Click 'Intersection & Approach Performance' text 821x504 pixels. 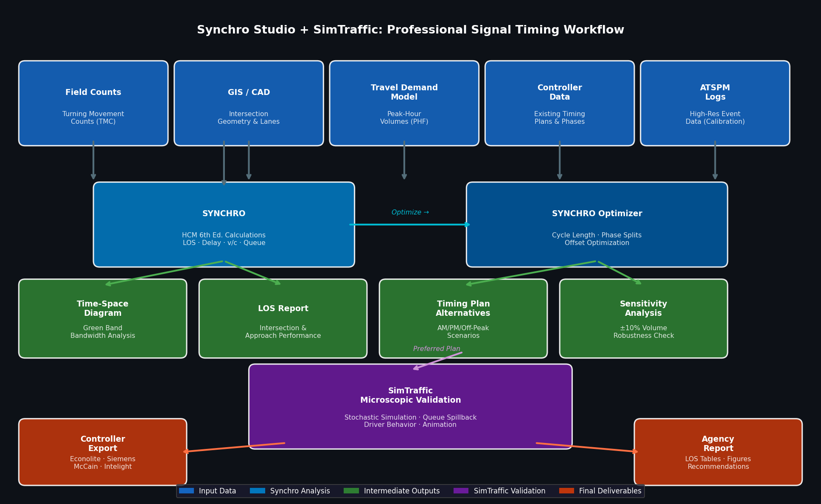tap(283, 332)
